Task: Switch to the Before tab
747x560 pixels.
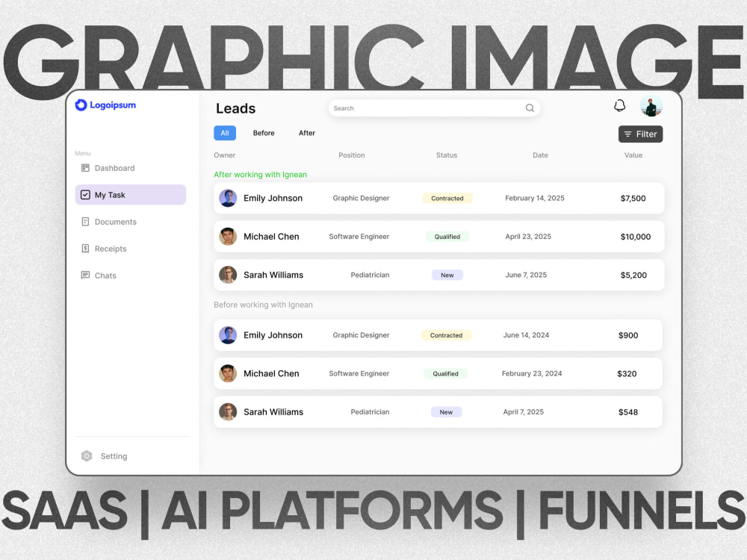Action: tap(264, 133)
